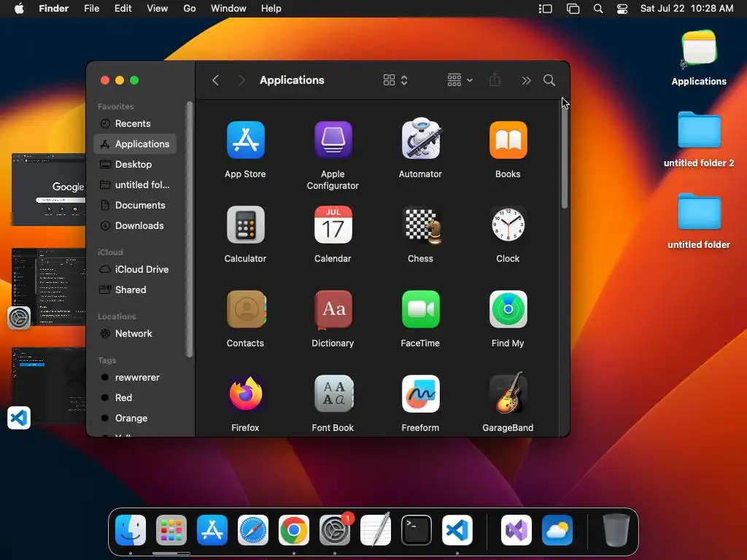Select the GarageBand app icon

click(x=508, y=393)
